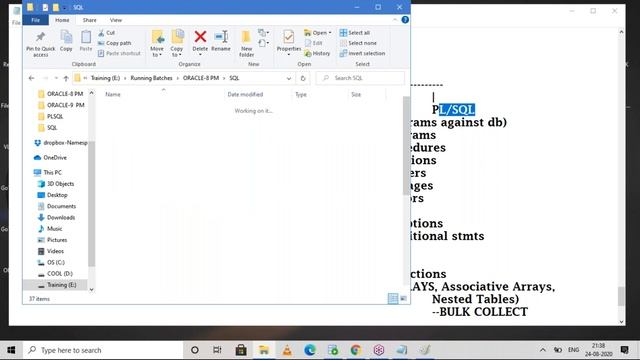This screenshot has width=640, height=360.
Task: Sort by Name column header
Action: [x=113, y=94]
